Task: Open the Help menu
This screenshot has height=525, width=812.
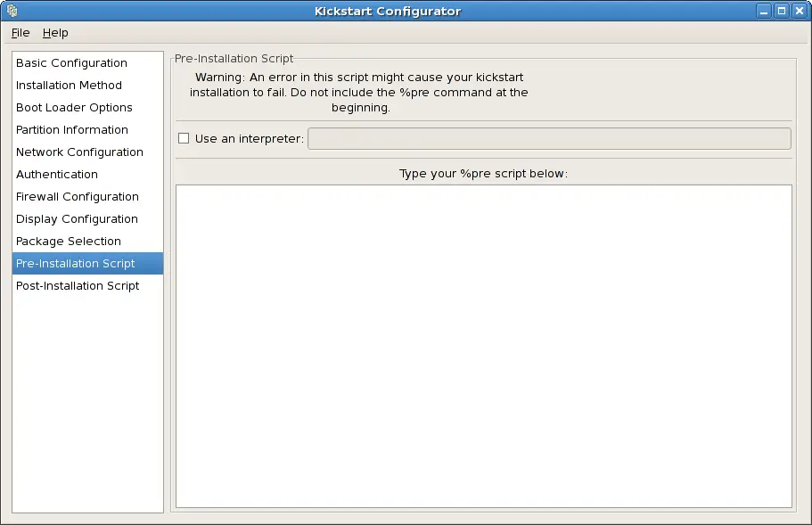Action: [x=55, y=33]
